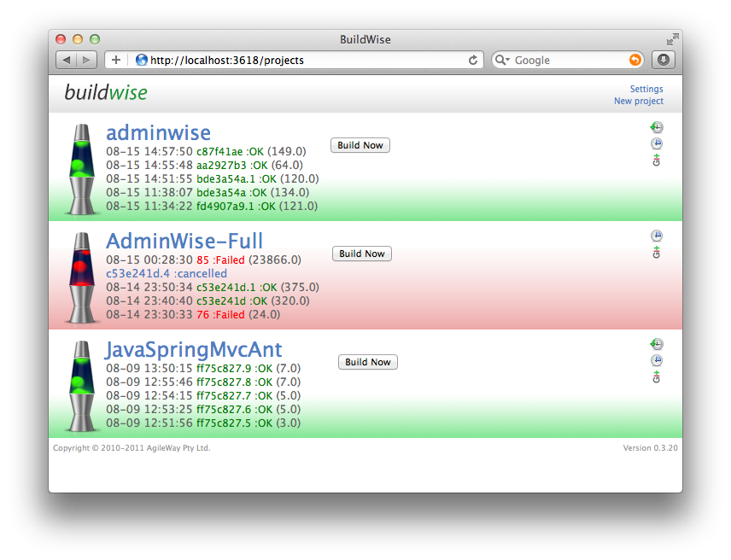731x560 pixels.
Task: Expand the Google search magnifier dropdown
Action: click(x=502, y=60)
